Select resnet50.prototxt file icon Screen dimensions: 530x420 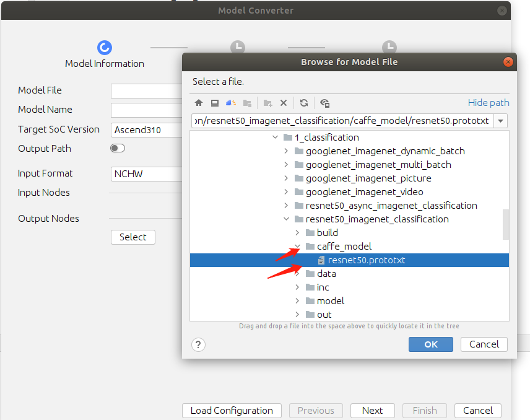coord(321,260)
